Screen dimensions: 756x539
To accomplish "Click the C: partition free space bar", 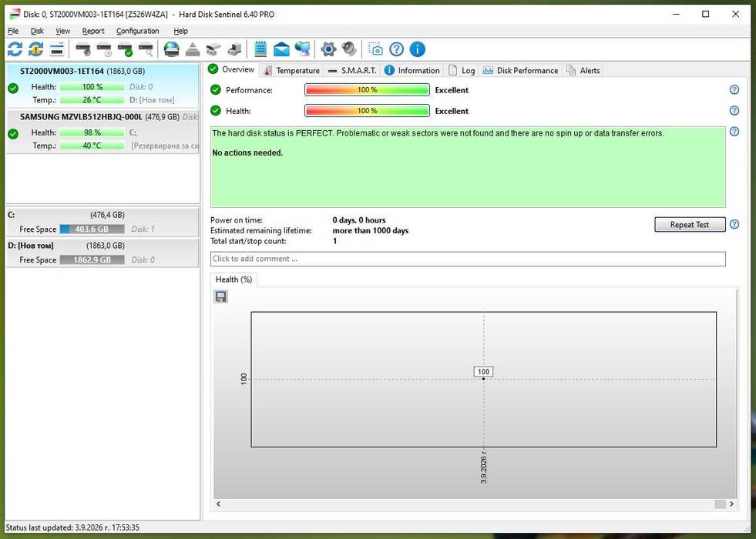I will [92, 229].
